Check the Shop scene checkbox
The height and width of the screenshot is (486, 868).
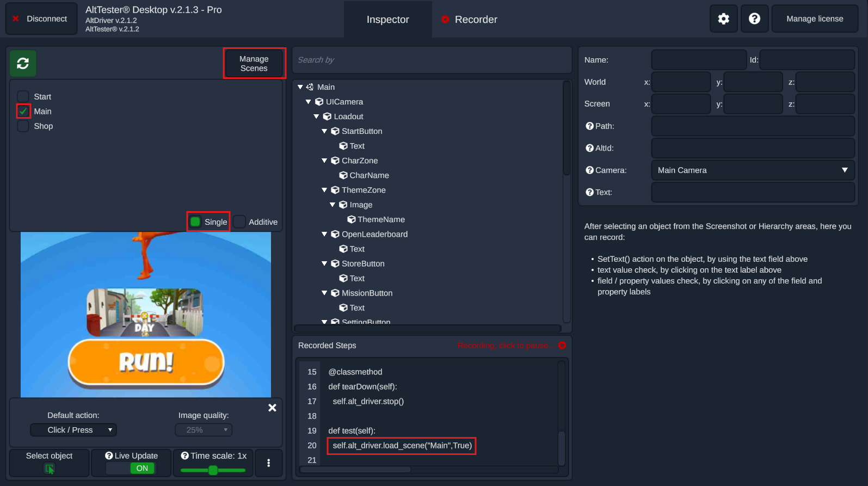point(23,126)
